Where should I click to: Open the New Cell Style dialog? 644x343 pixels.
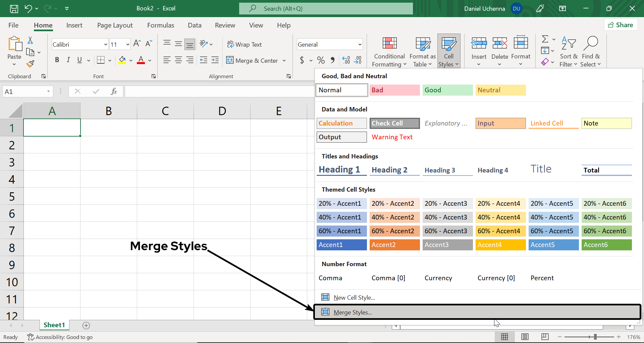pos(354,297)
